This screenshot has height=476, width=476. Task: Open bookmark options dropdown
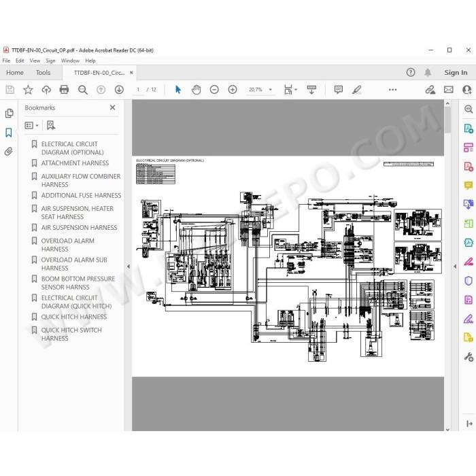pyautogui.click(x=31, y=125)
